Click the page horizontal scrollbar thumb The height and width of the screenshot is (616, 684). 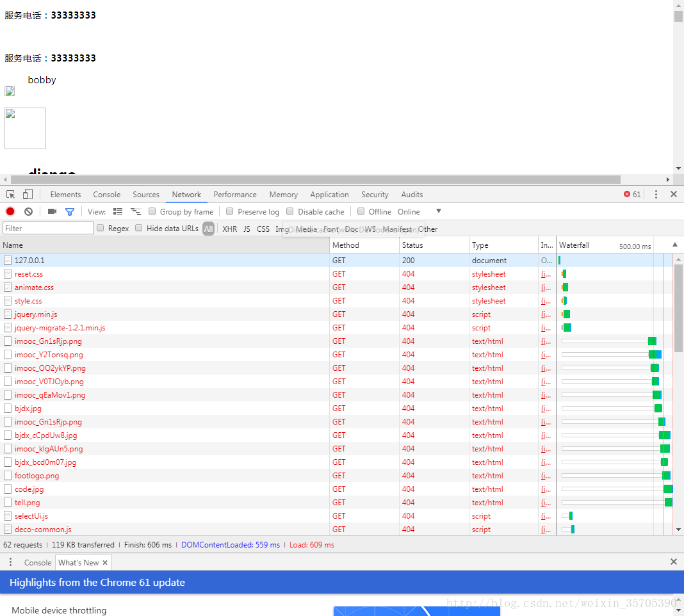pos(315,180)
